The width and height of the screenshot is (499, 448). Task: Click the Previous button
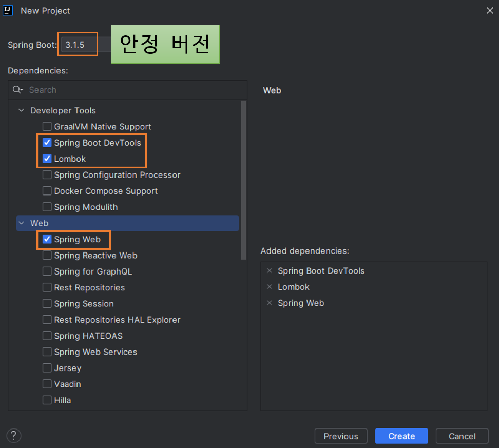click(341, 436)
